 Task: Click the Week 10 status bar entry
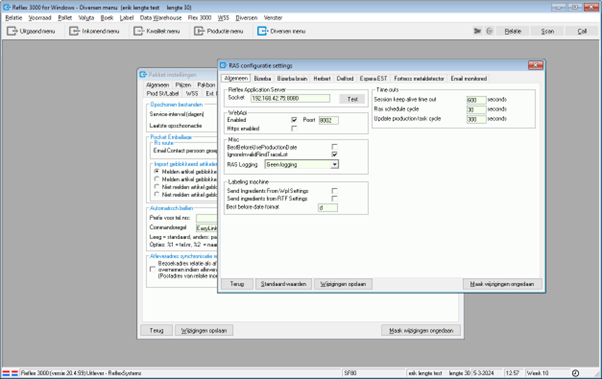[538, 373]
